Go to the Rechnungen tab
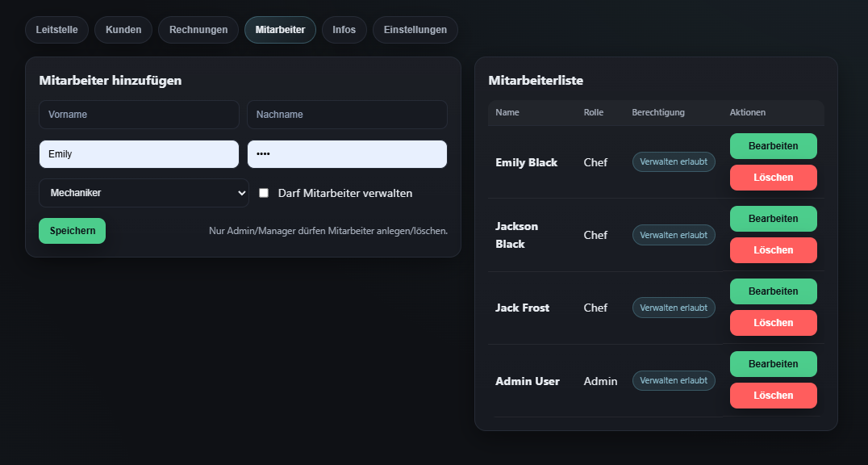The width and height of the screenshot is (868, 465). 198,30
